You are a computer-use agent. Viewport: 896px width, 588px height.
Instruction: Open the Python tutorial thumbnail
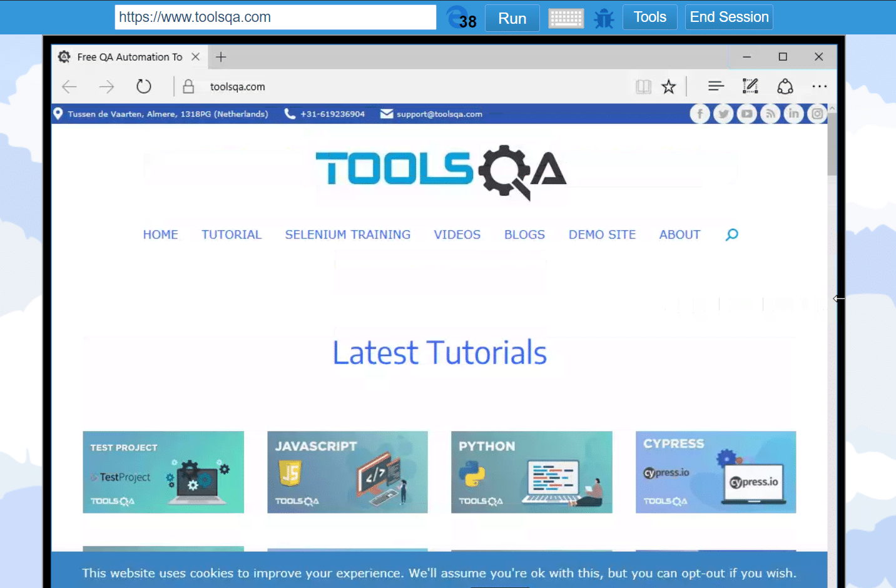click(x=531, y=472)
